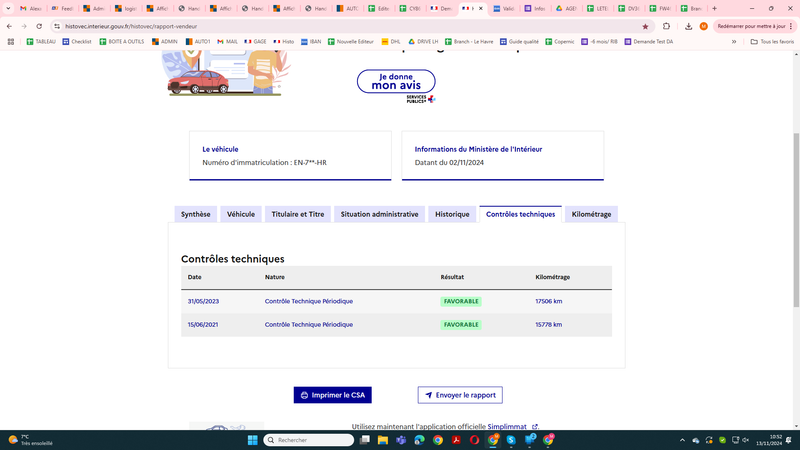Click the browser back arrow
This screenshot has height=450, width=800.
pyautogui.click(x=9, y=26)
